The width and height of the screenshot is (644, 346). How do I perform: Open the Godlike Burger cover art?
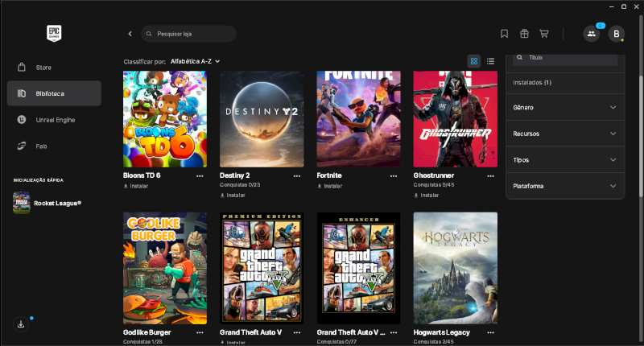click(165, 268)
